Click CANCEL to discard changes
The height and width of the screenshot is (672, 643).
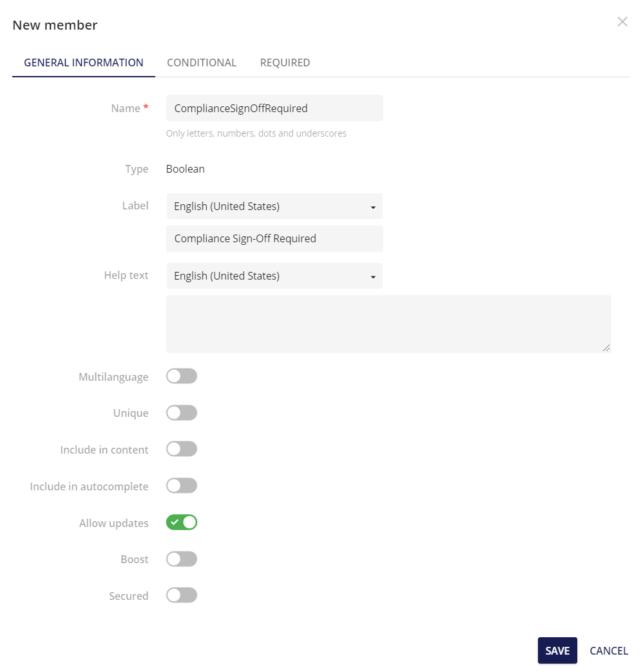click(x=608, y=650)
